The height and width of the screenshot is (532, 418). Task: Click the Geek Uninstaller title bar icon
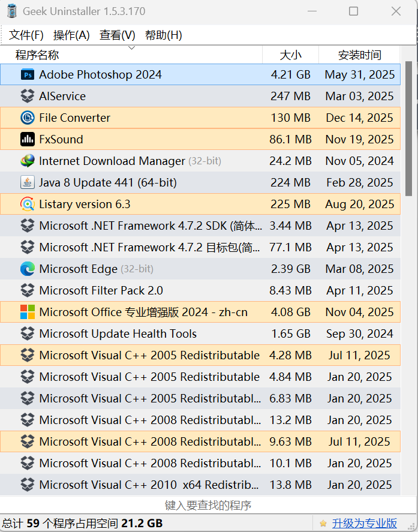point(13,11)
